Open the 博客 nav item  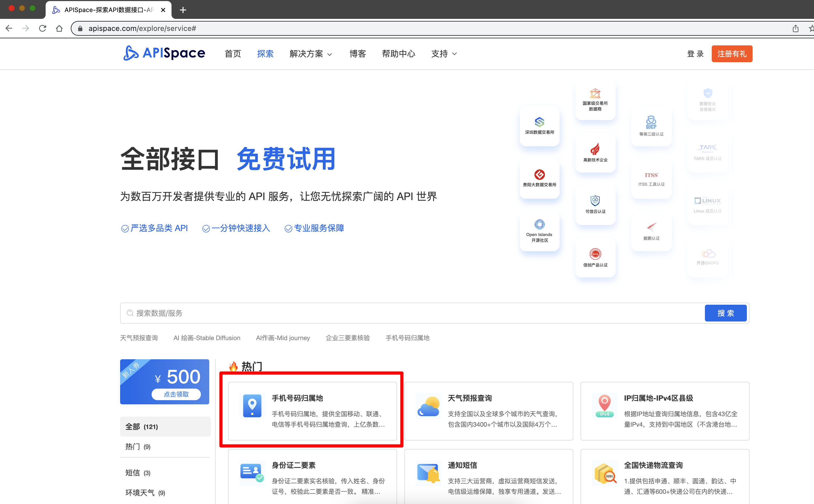[358, 54]
